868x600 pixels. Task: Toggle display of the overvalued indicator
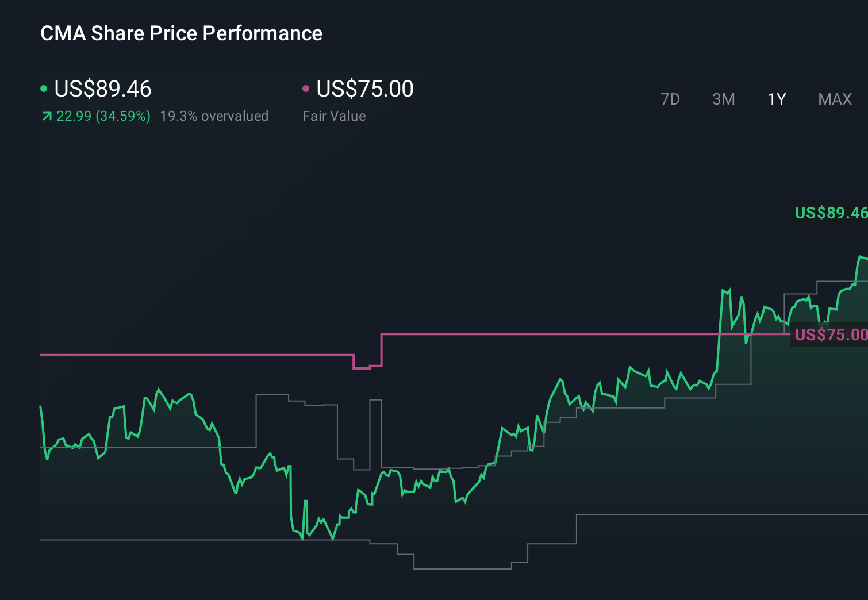coord(215,116)
